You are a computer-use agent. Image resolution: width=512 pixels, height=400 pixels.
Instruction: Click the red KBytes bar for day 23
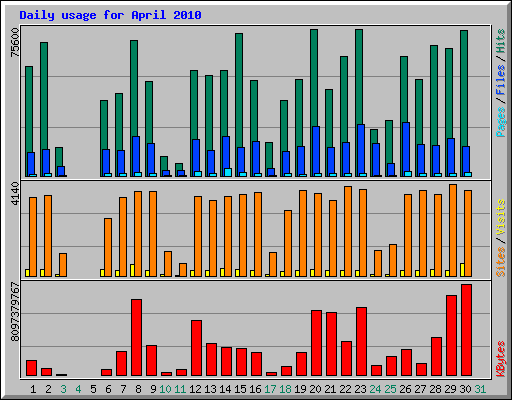361,342
